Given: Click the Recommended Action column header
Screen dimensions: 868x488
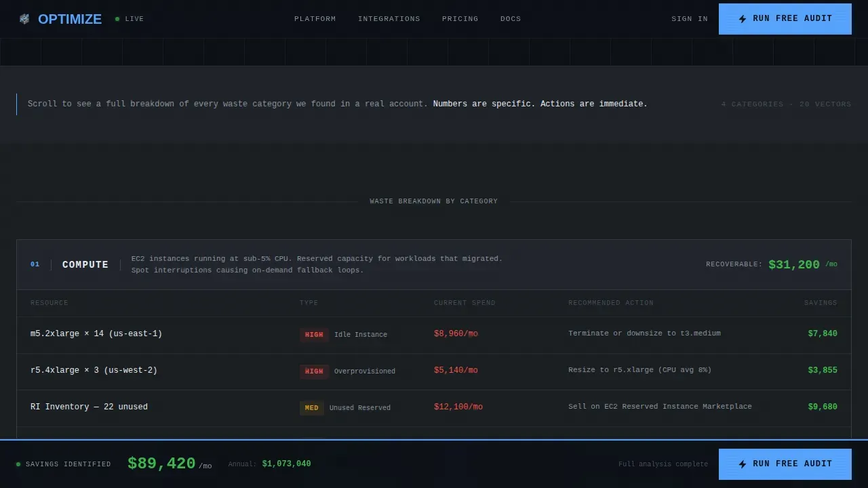Looking at the screenshot, I should 611,303.
